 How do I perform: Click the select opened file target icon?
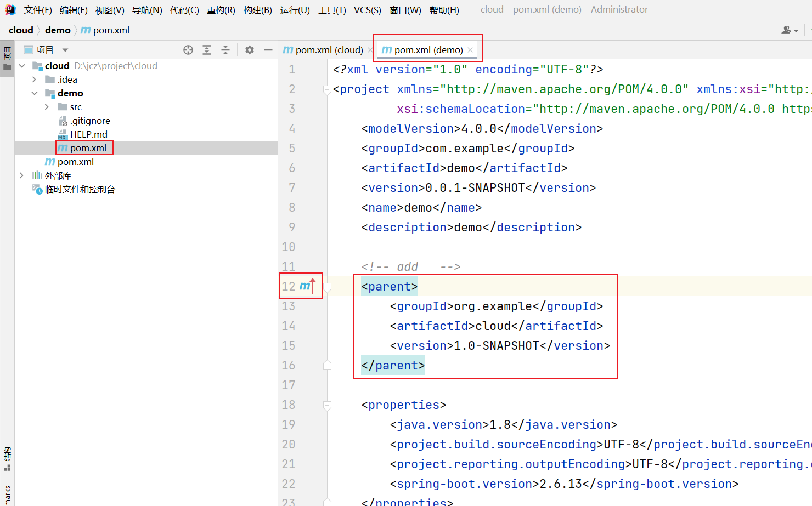188,50
